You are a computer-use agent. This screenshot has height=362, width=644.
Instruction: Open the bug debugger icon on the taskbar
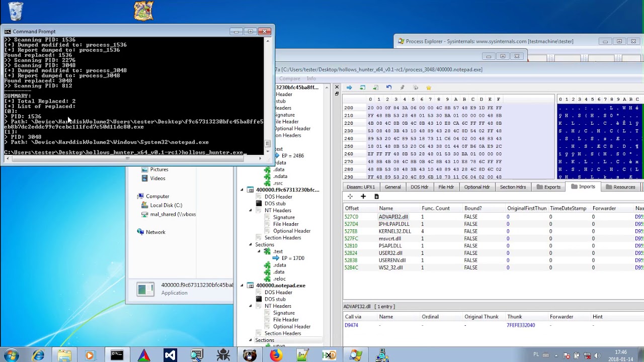pyautogui.click(x=223, y=355)
